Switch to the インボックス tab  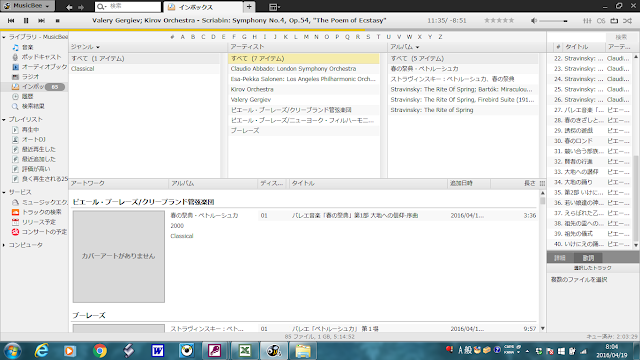click(203, 7)
